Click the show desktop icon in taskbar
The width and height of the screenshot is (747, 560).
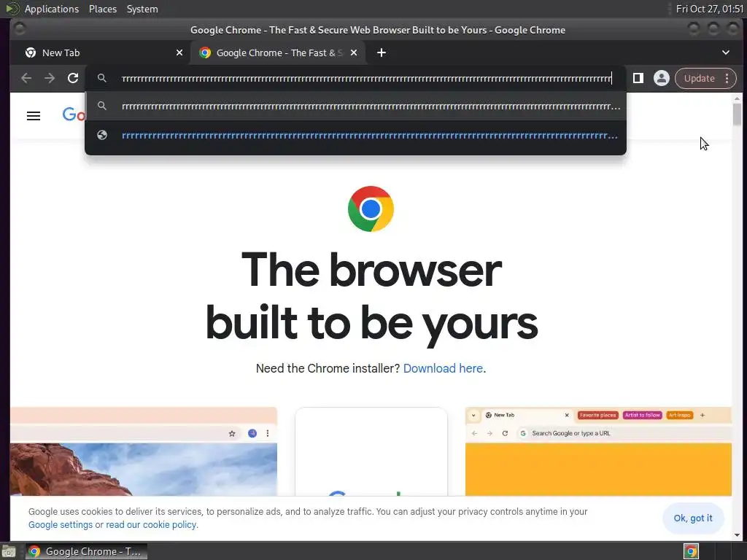pos(9,551)
